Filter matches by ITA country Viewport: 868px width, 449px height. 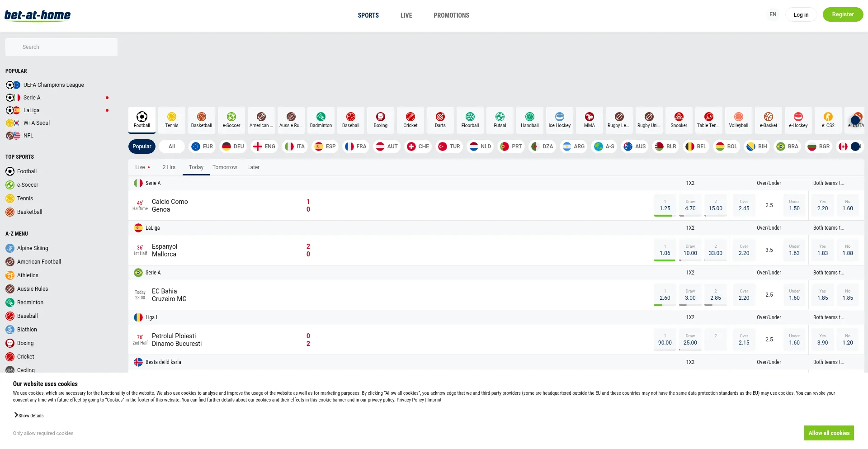coord(295,147)
